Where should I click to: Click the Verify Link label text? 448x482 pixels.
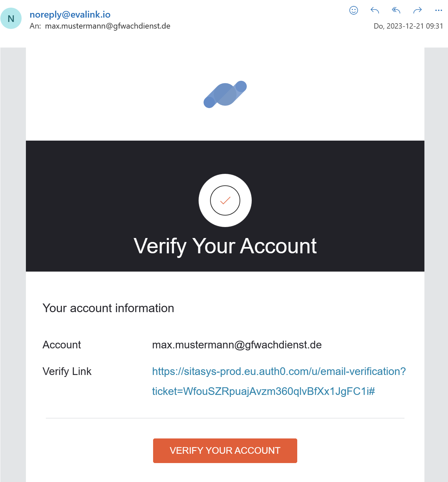pyautogui.click(x=67, y=371)
